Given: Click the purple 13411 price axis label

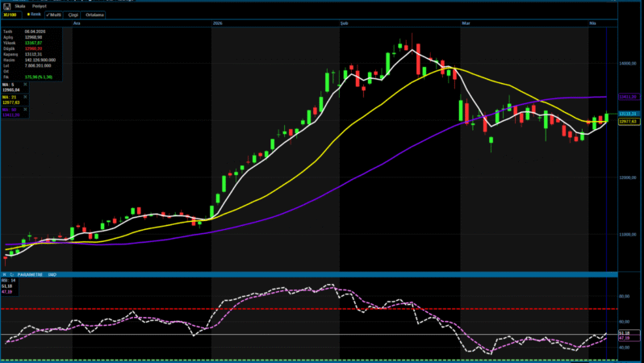Looking at the screenshot, I should point(628,97).
